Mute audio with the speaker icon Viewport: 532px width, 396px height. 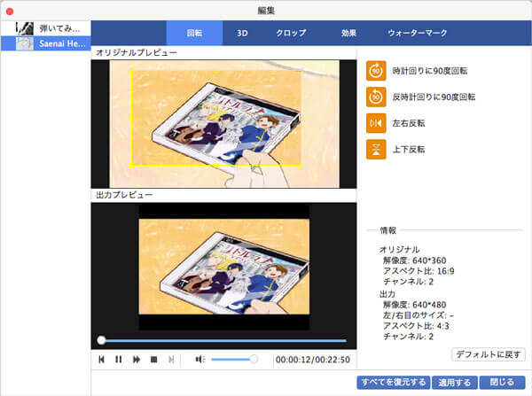tap(200, 359)
